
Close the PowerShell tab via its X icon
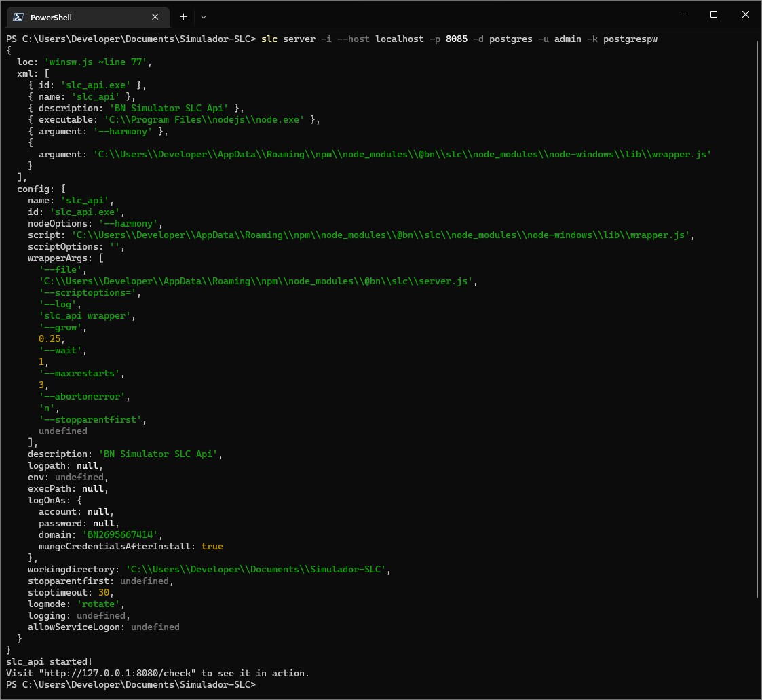pyautogui.click(x=155, y=16)
